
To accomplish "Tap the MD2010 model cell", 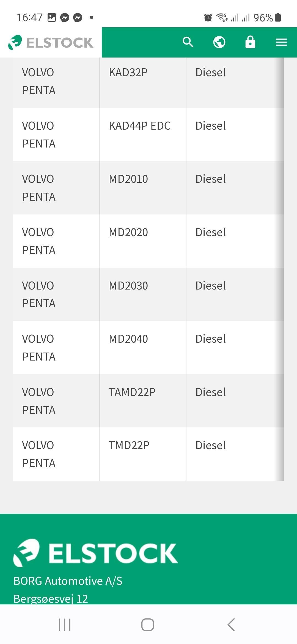I will (142, 188).
